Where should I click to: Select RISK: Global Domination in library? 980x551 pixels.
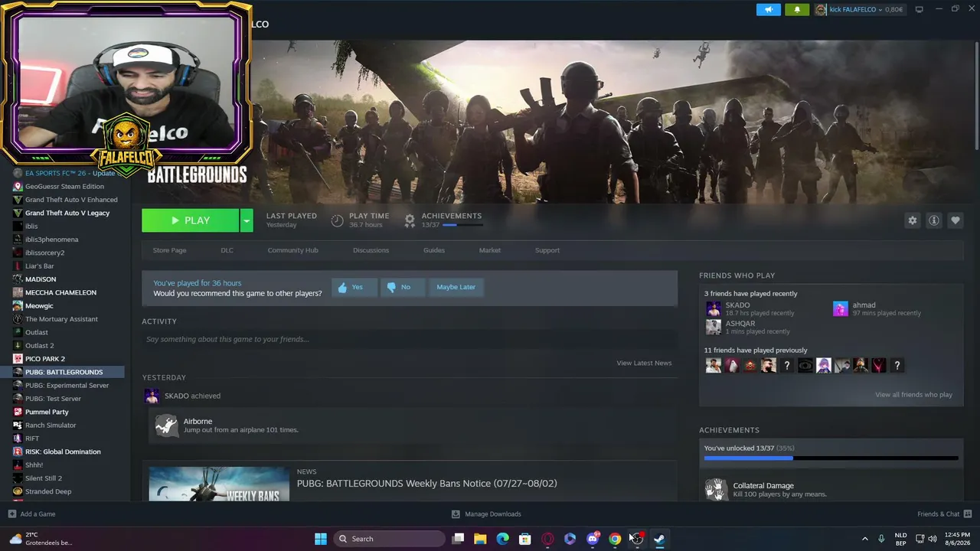click(x=63, y=452)
